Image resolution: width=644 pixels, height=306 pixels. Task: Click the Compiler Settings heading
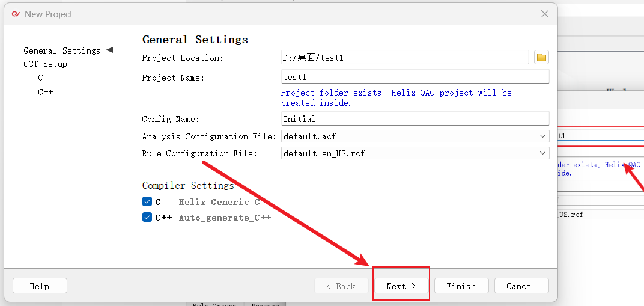[188, 185]
